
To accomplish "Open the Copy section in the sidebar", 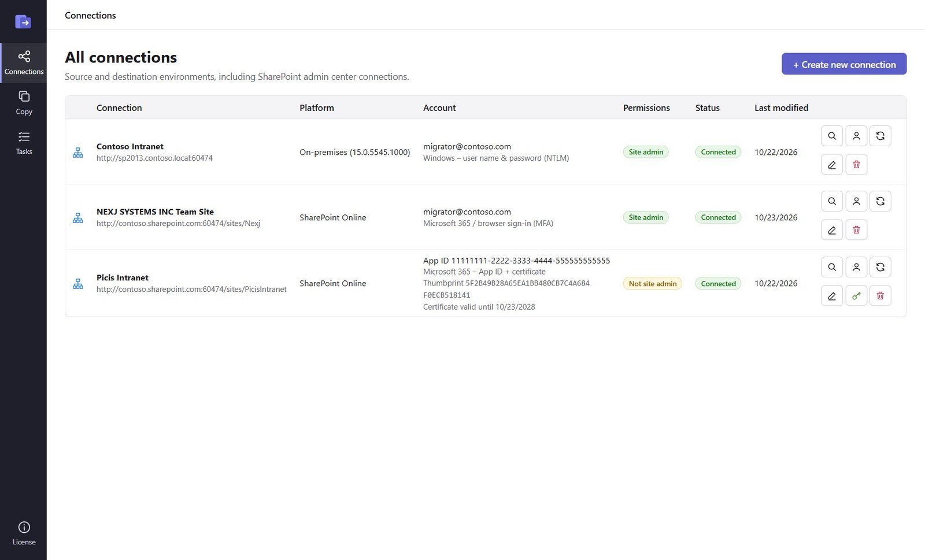I will (x=24, y=103).
